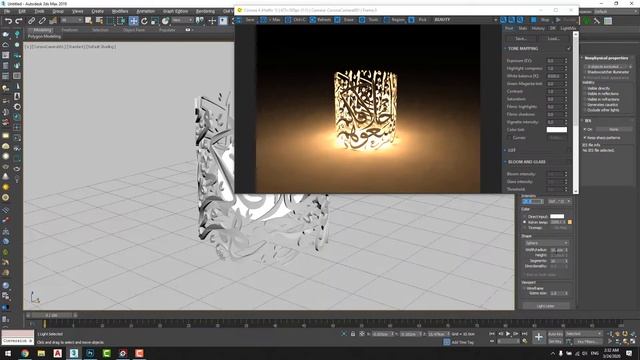This screenshot has width=640, height=360.
Task: Click the Go to Start playback button
Action: coord(492,334)
